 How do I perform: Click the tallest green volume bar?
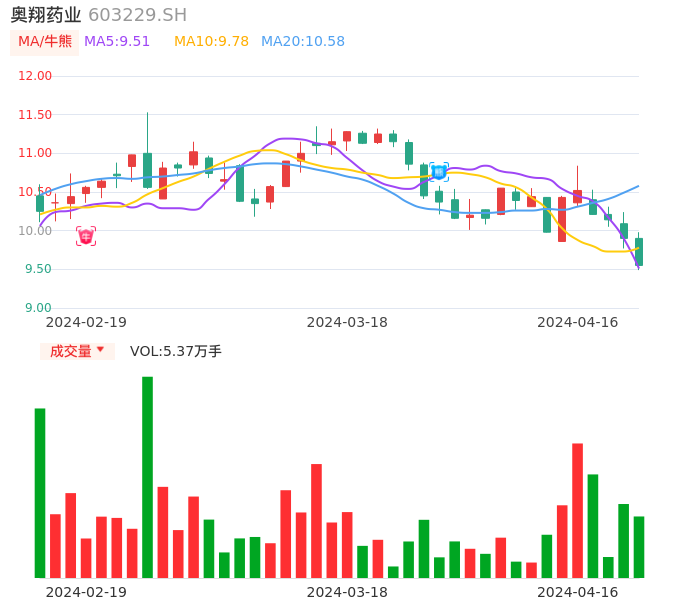coord(147,477)
